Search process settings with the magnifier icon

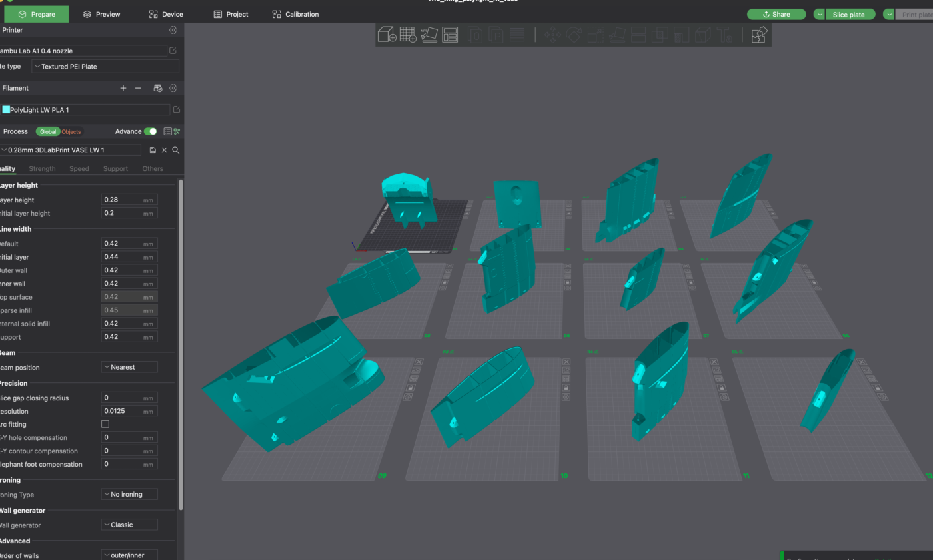(175, 150)
